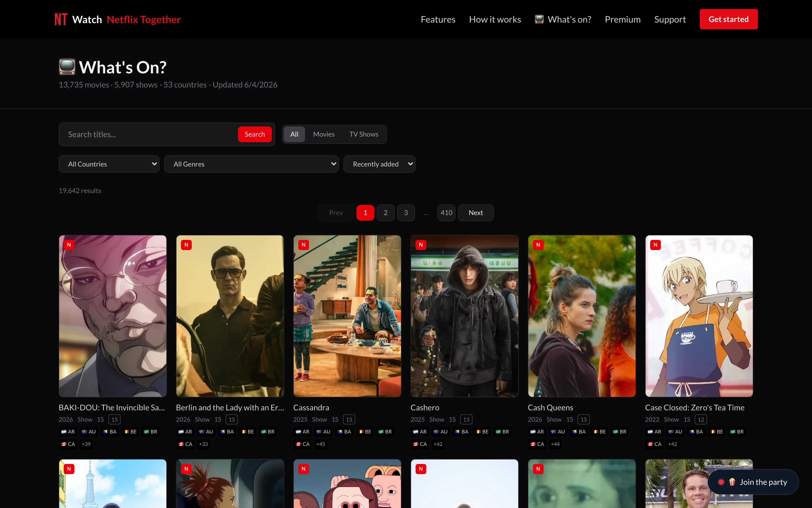Switch filter to Movies

(323, 134)
